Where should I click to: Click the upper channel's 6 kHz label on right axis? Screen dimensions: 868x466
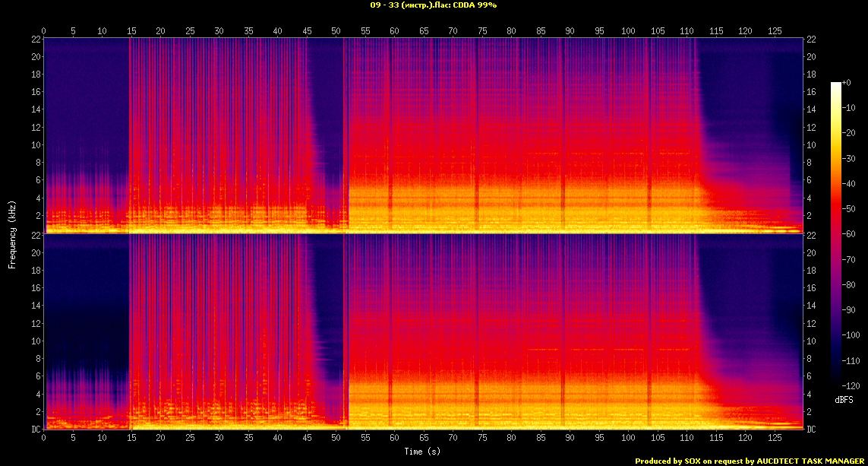click(x=810, y=180)
